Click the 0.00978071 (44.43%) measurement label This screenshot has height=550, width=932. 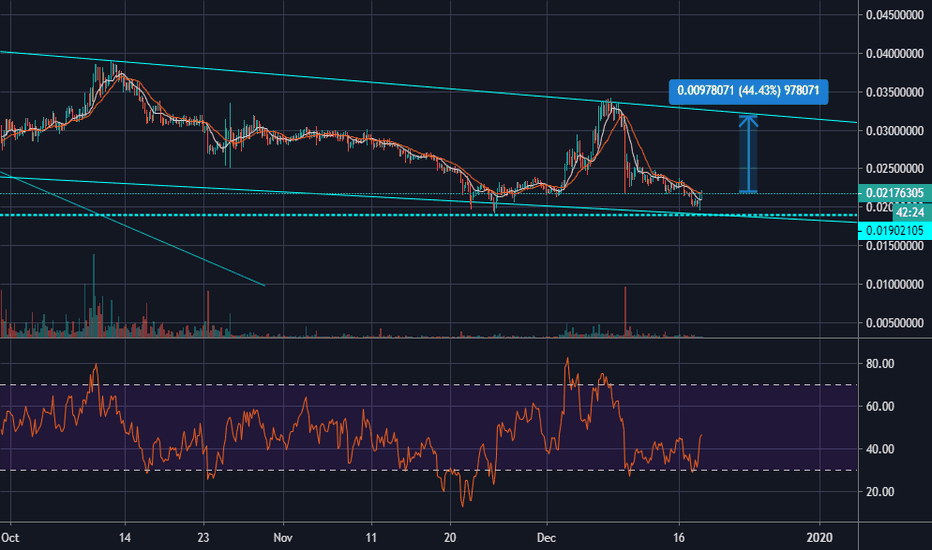[748, 92]
